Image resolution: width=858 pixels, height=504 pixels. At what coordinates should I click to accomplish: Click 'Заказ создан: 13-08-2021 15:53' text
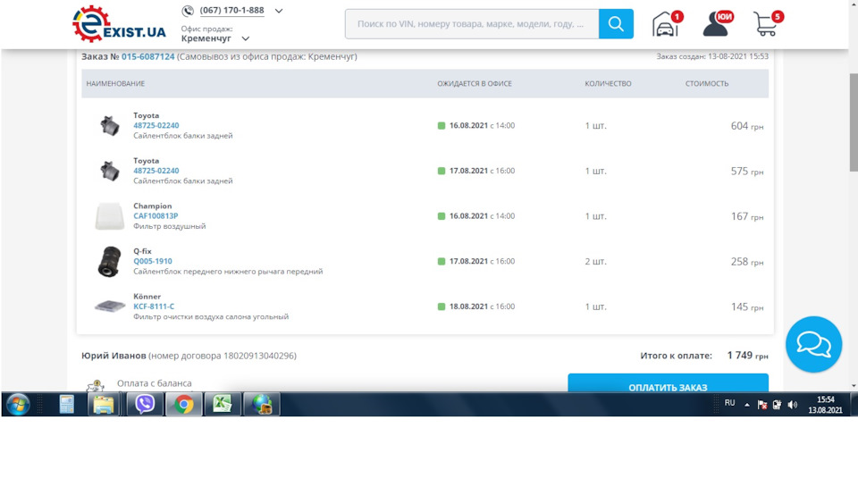pos(712,56)
